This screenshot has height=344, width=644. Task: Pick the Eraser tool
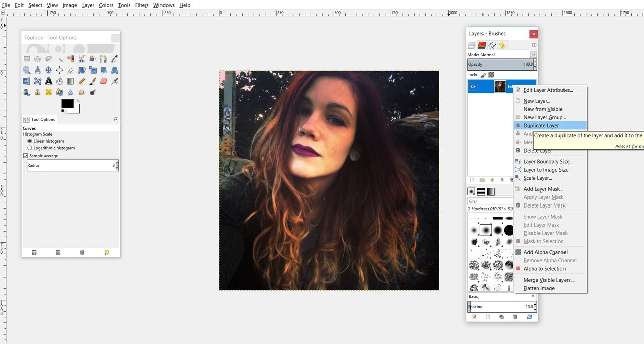click(x=104, y=81)
